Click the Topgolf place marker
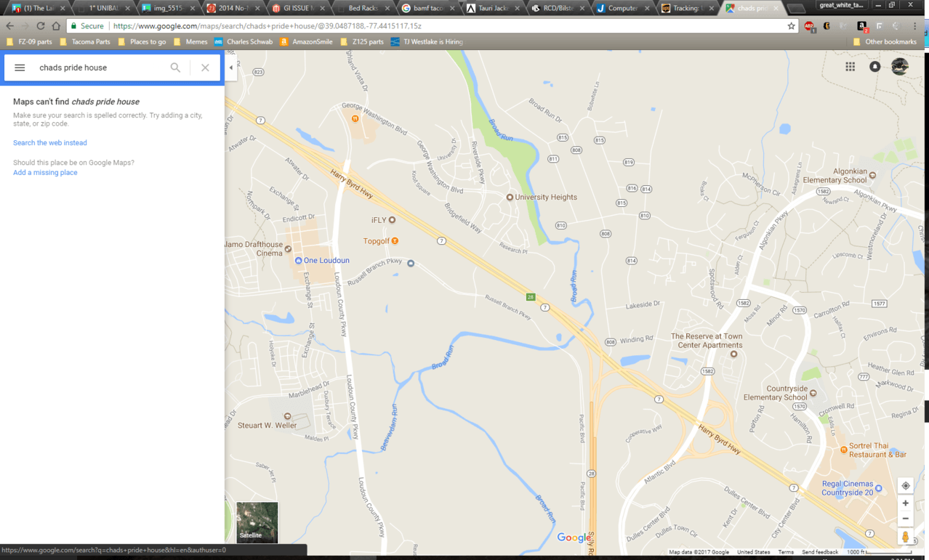Image resolution: width=929 pixels, height=560 pixels. (395, 241)
